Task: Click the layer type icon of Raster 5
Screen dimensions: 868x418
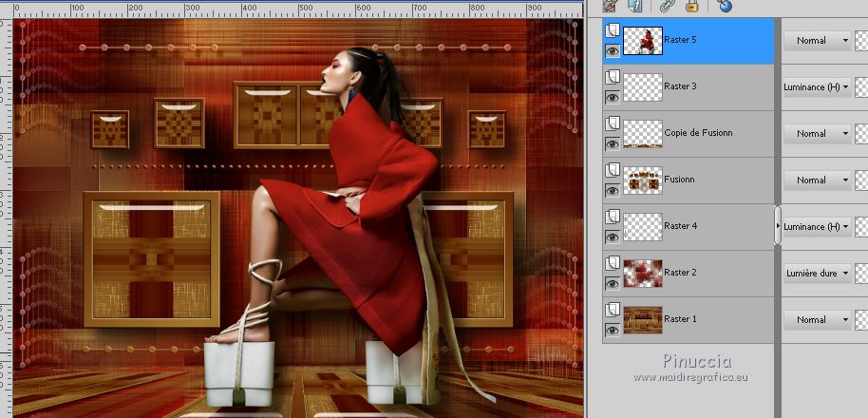Action: click(613, 31)
